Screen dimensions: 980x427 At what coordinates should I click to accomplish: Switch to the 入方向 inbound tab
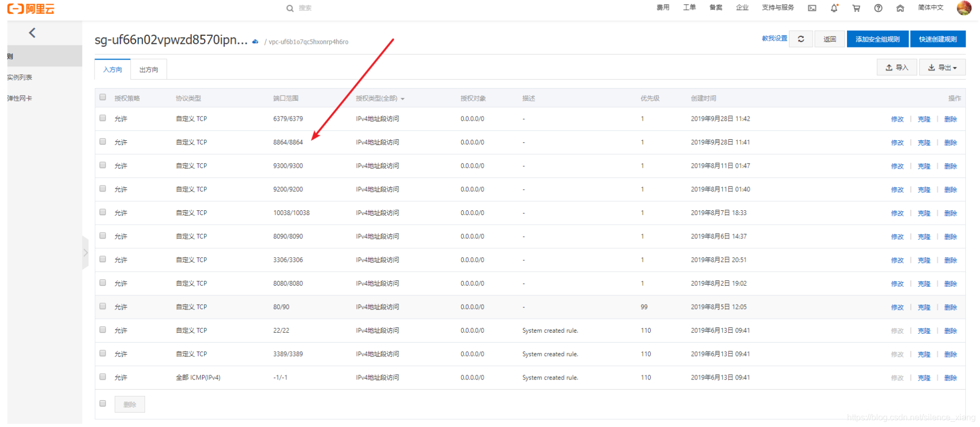112,70
